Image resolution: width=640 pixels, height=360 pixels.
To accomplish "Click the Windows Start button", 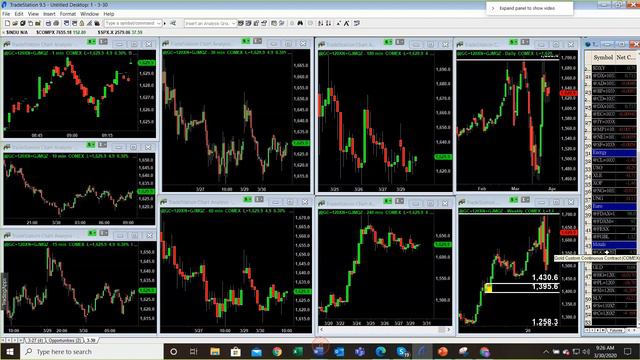I will [10, 351].
